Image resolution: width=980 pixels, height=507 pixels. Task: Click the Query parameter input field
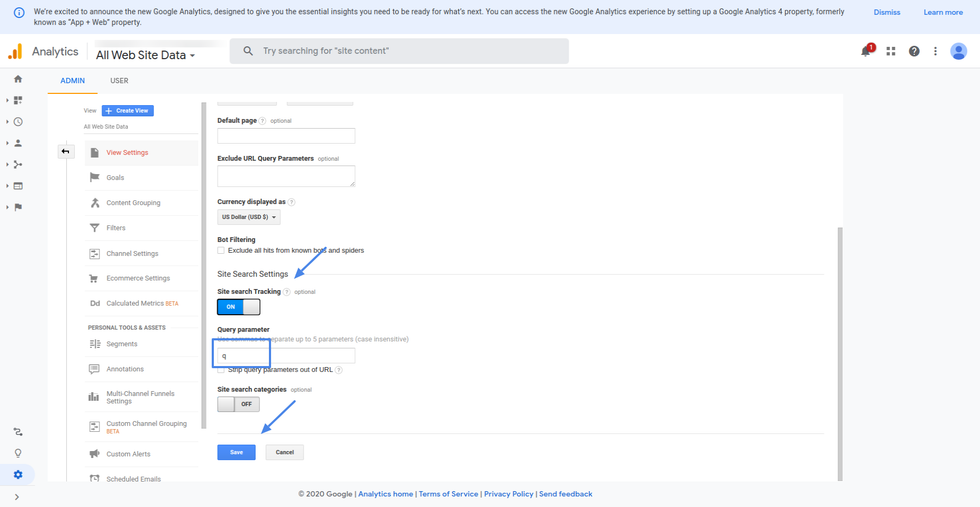[286, 356]
